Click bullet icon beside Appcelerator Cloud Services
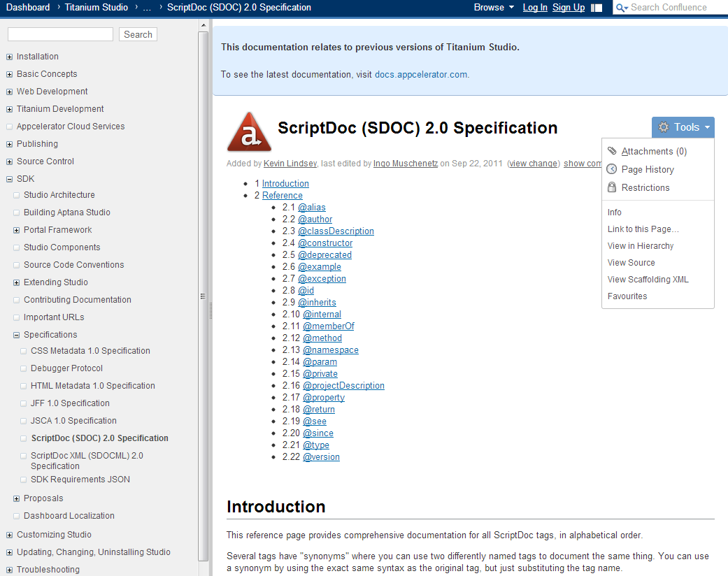The height and width of the screenshot is (576, 728). point(9,127)
